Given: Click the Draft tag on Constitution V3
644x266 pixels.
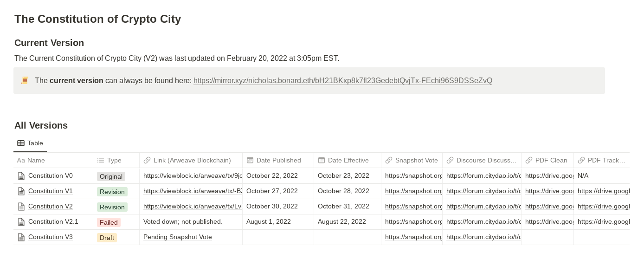Looking at the screenshot, I should pyautogui.click(x=107, y=238).
